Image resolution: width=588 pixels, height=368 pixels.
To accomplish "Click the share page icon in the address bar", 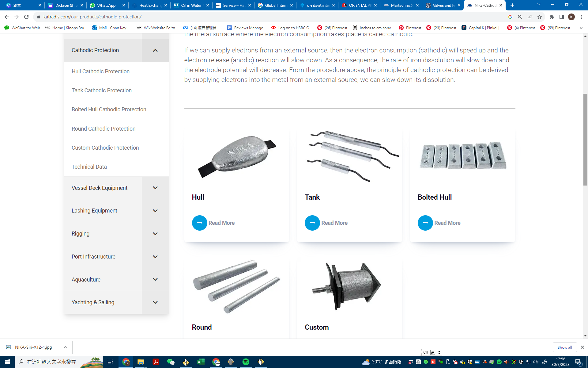I will pos(530,17).
